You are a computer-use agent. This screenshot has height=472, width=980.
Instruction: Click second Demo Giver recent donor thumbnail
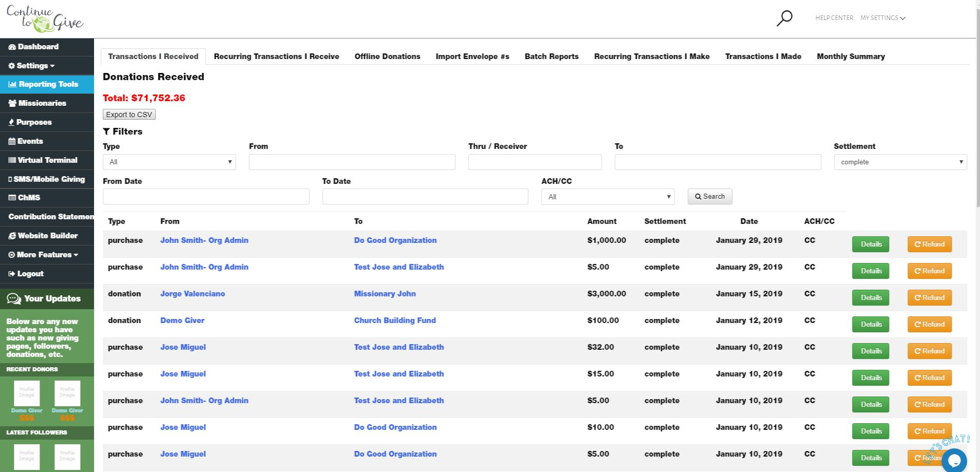point(67,393)
